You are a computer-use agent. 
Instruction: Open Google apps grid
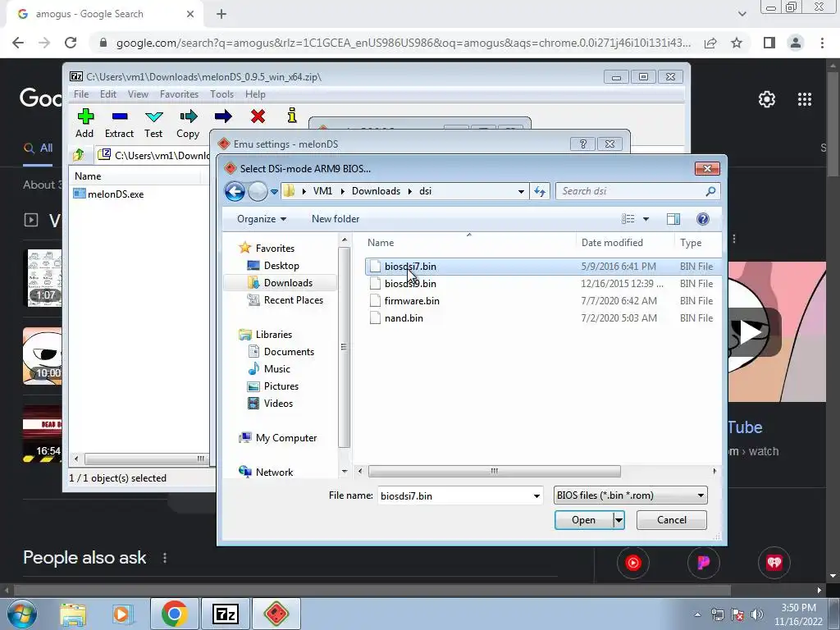(805, 99)
